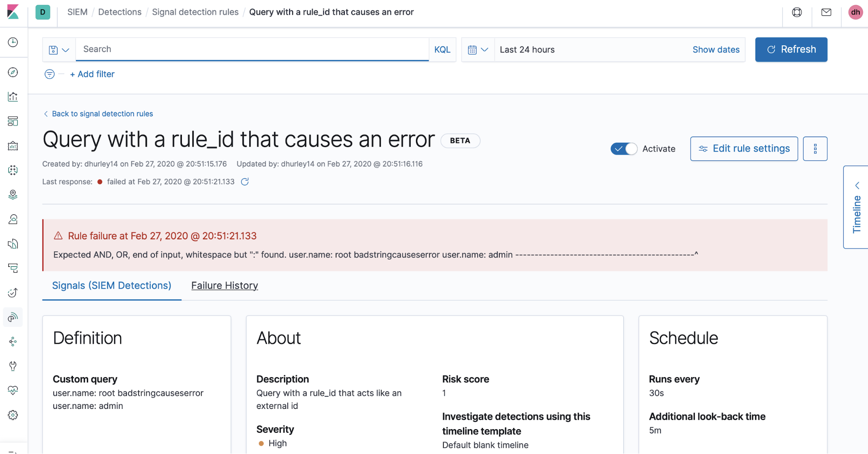Click Edit rule settings button
Viewport: 868px width, 454px height.
pos(744,149)
